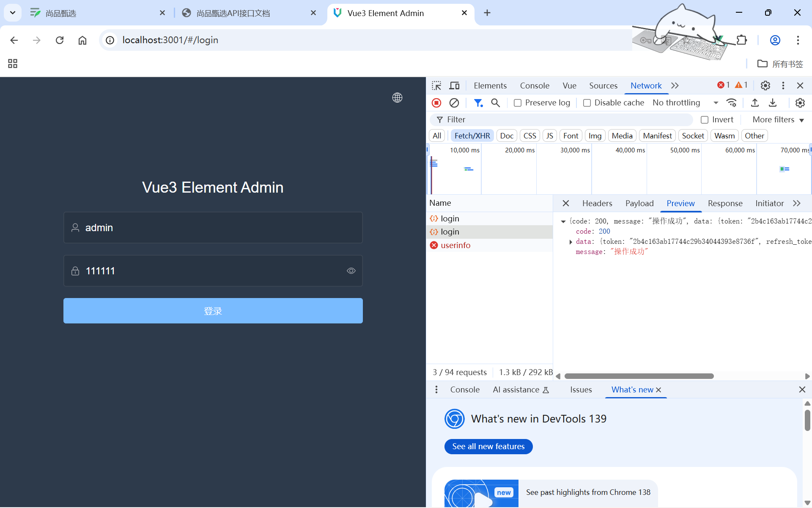Screen dimensions: 812x508
Task: Open the tab search dropdown arrow
Action: coord(13,13)
